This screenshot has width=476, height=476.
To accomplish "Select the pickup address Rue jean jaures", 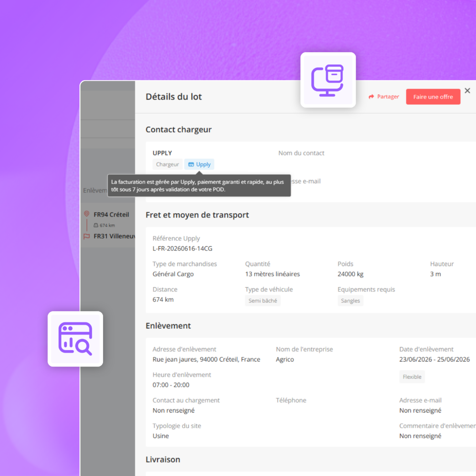I will [x=206, y=359].
